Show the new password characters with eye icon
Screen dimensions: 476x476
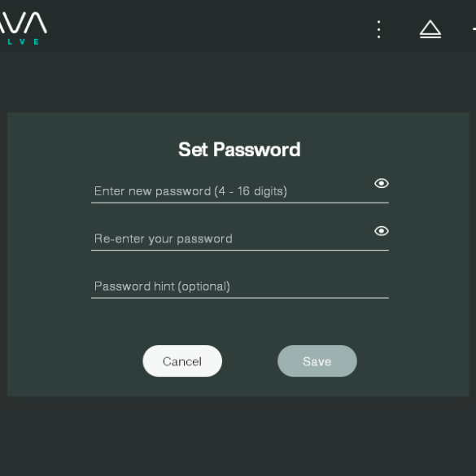point(382,183)
